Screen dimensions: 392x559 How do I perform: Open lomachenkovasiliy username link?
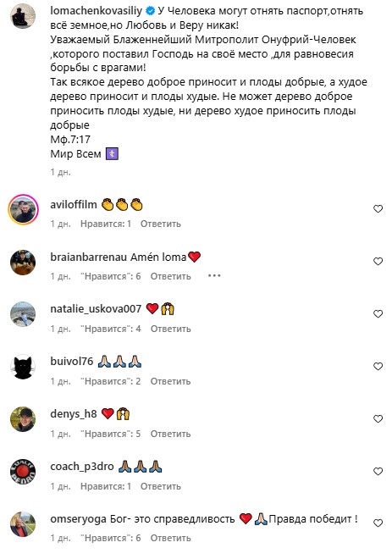97,11
